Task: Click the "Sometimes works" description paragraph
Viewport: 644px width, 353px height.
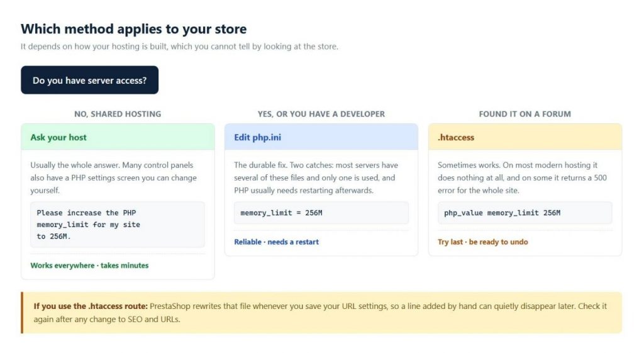Action: click(x=522, y=177)
